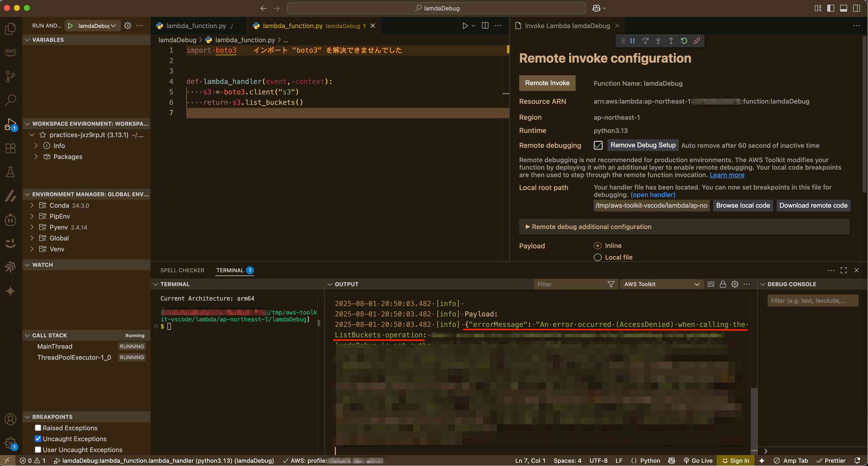Toggle Remote debugging checkbox
Image resolution: width=868 pixels, height=466 pixels.
tap(598, 145)
